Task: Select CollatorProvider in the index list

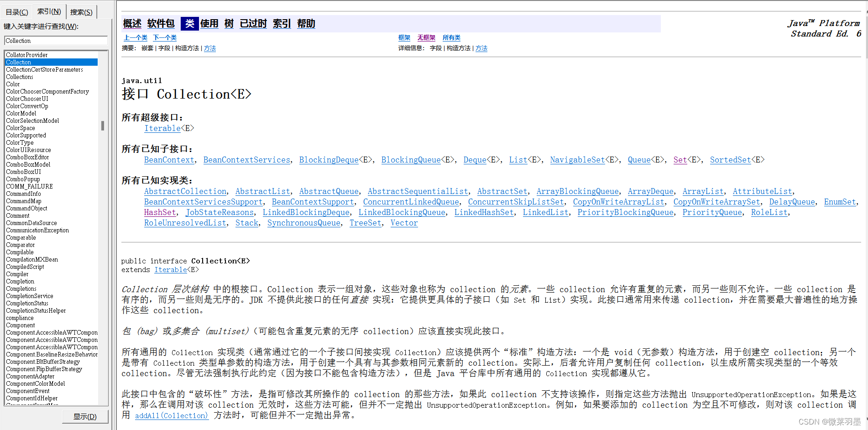Action: tap(26, 55)
